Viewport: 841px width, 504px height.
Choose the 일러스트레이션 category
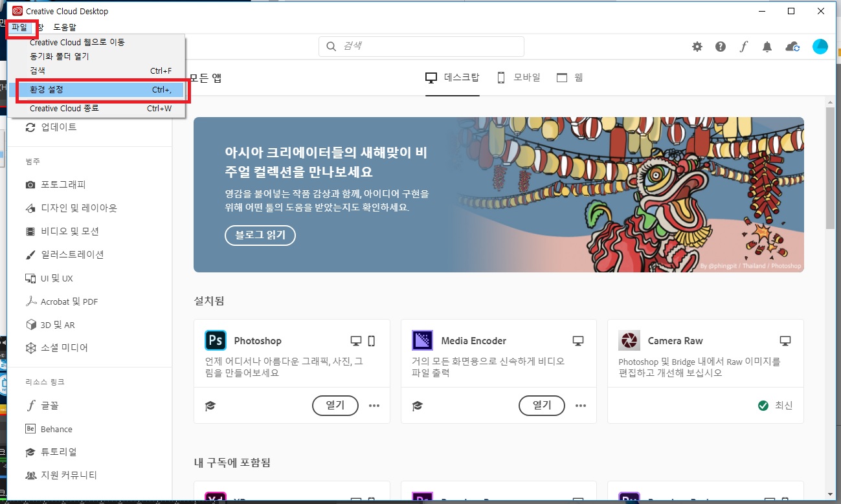pos(64,254)
